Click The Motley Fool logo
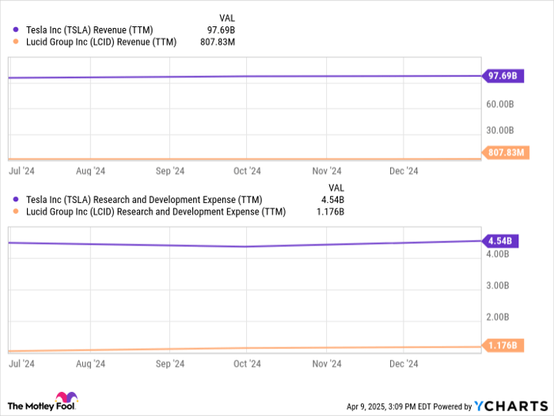The width and height of the screenshot is (554, 416). click(43, 402)
